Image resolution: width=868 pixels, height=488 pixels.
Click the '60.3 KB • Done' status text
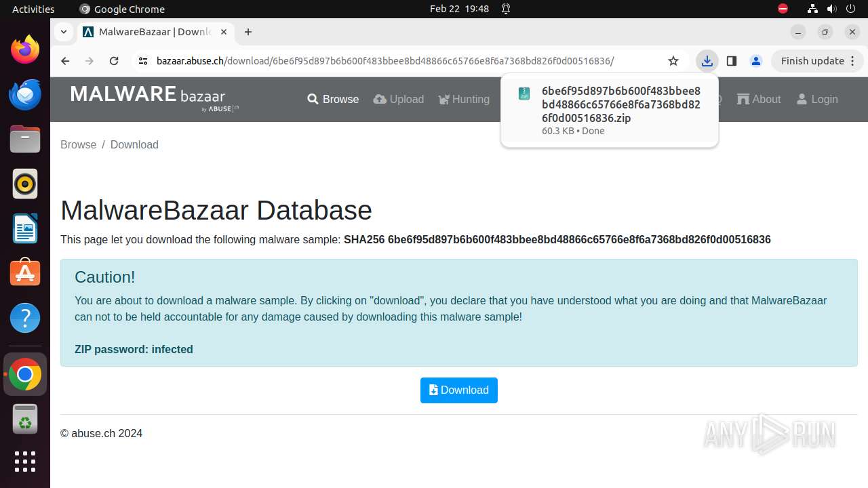click(573, 131)
